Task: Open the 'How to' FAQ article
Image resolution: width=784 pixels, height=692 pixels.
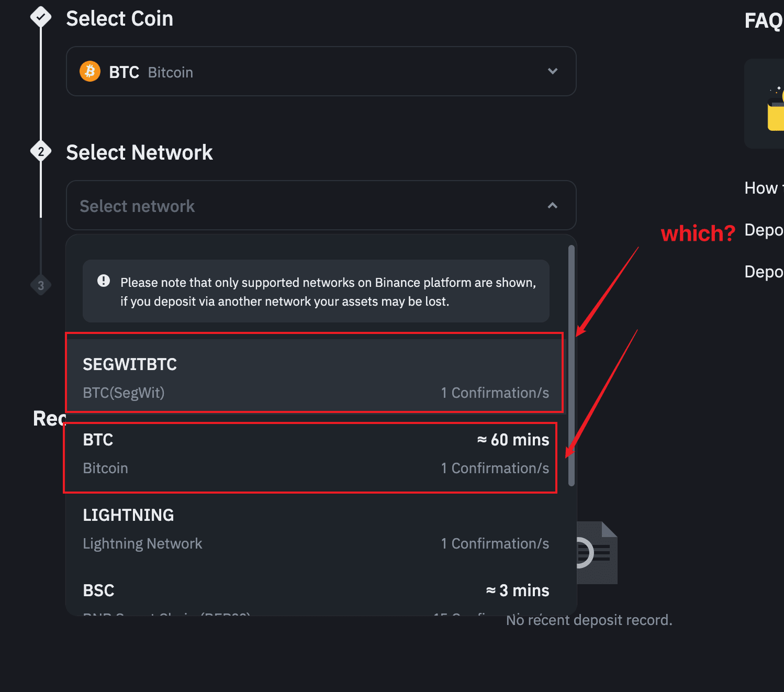Action: [x=762, y=187]
